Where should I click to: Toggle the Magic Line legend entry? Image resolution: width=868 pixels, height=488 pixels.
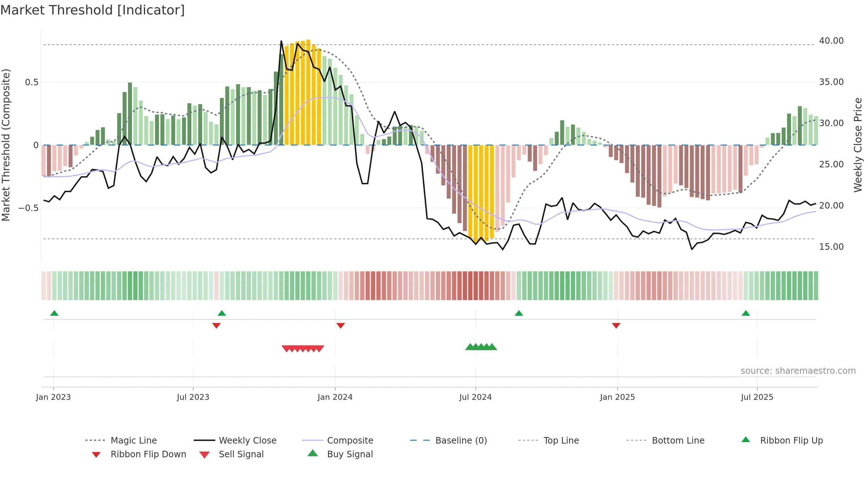pyautogui.click(x=121, y=440)
